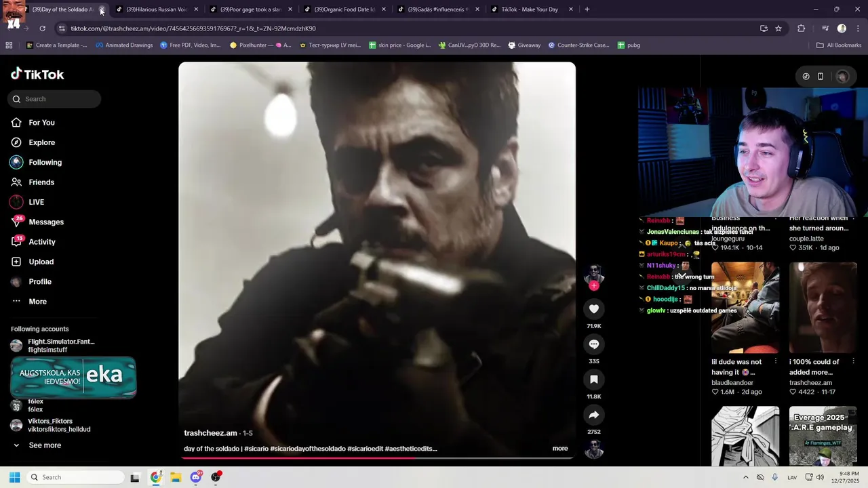The height and width of the screenshot is (488, 868).
Task: Open File Explorer from taskbar
Action: pyautogui.click(x=176, y=477)
